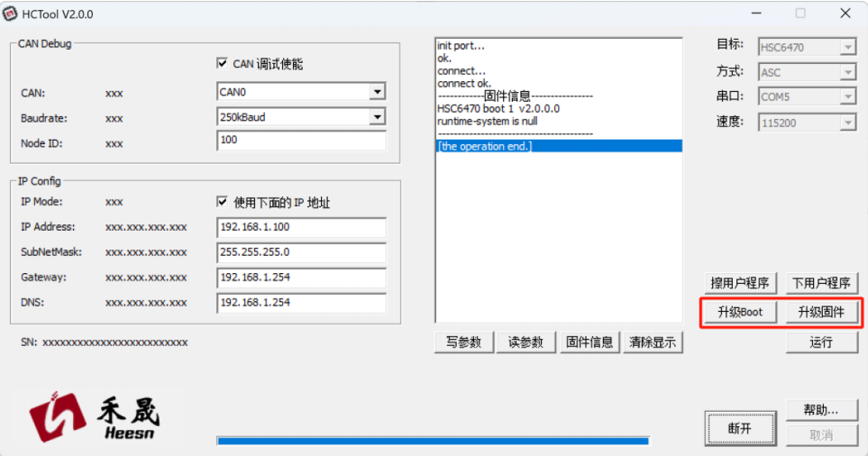Screen dimensions: 868x456
Task: Toggle the 使用下面的 IP 地址 checkbox
Action: [223, 203]
